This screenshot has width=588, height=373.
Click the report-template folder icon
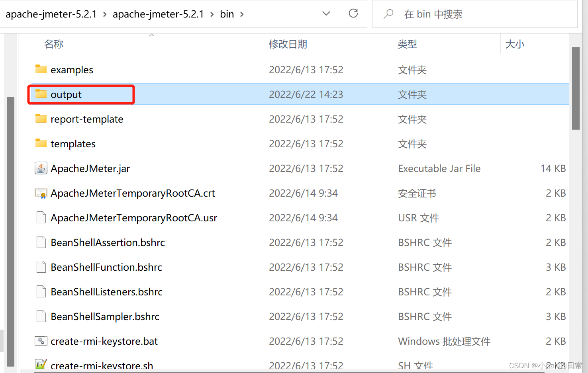(x=41, y=119)
